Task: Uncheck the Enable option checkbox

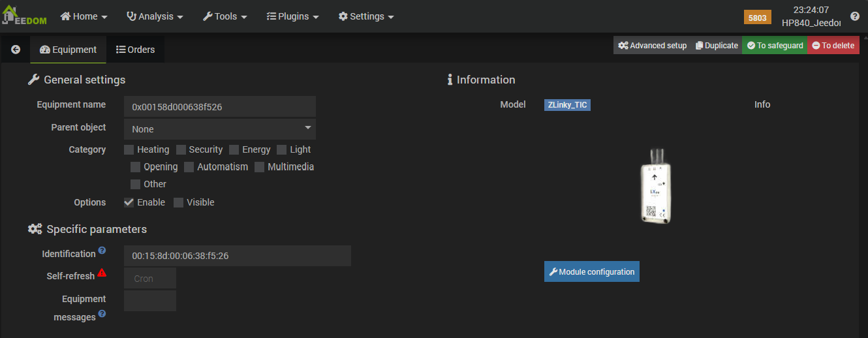Action: (129, 203)
